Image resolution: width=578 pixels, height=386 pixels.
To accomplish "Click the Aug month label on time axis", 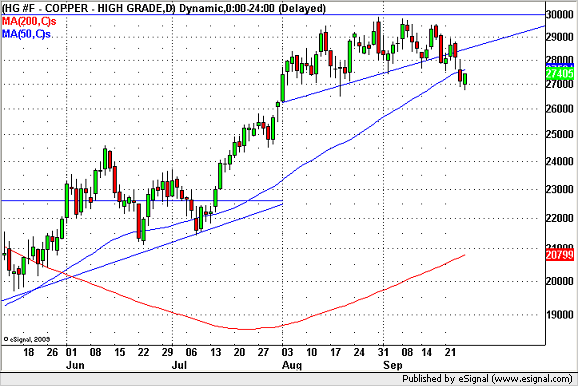I will point(292,365).
